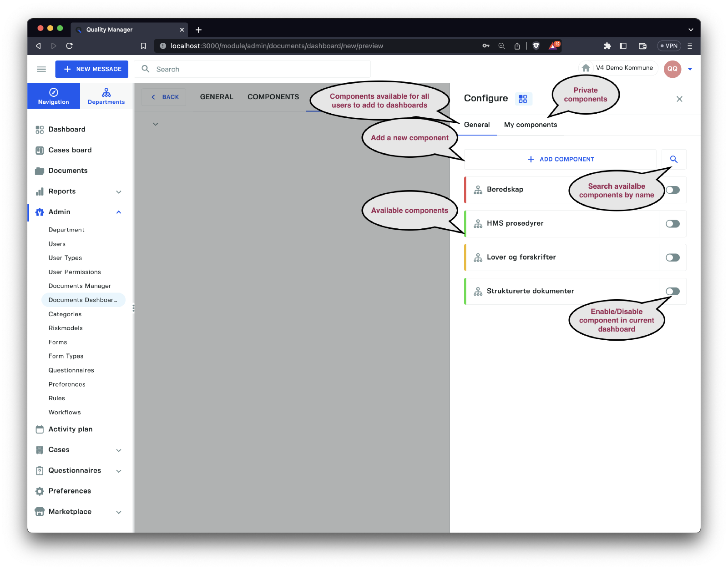Collapse the Admin menu section

(x=119, y=212)
